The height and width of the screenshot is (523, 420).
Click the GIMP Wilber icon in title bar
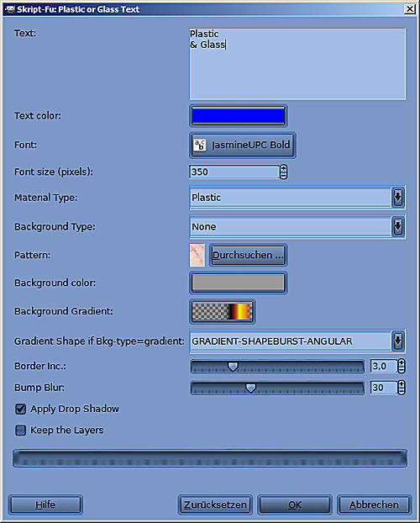coord(10,9)
